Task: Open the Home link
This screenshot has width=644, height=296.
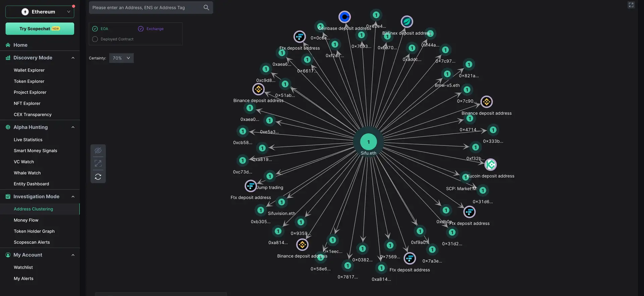Action: (20, 45)
